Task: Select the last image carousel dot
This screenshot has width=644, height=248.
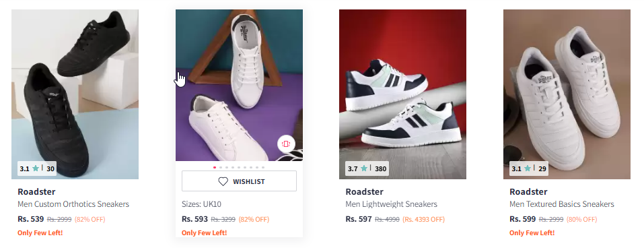Action: tap(263, 167)
